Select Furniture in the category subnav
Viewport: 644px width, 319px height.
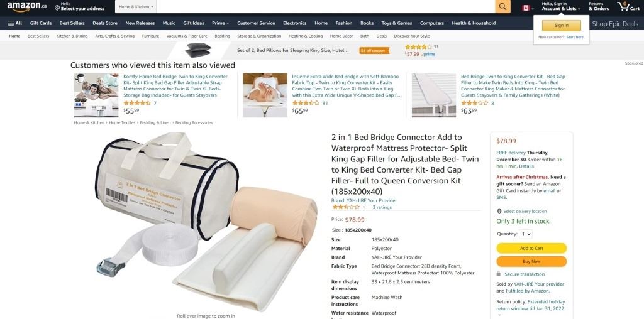point(150,36)
